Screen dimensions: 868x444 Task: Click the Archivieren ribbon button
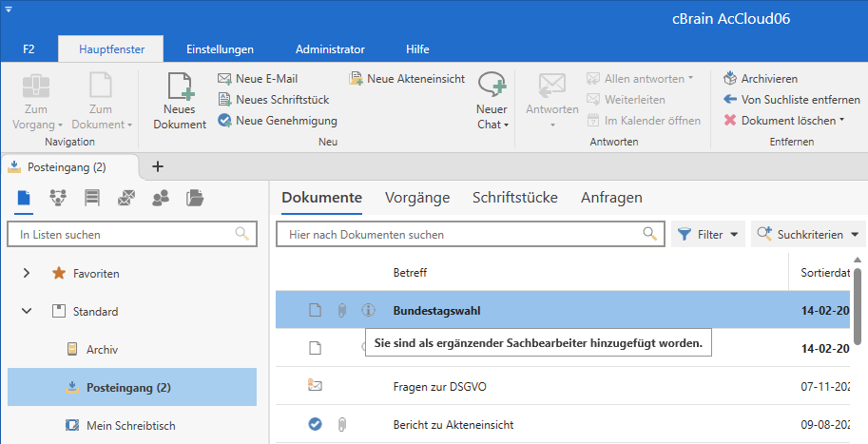pyautogui.click(x=730, y=79)
